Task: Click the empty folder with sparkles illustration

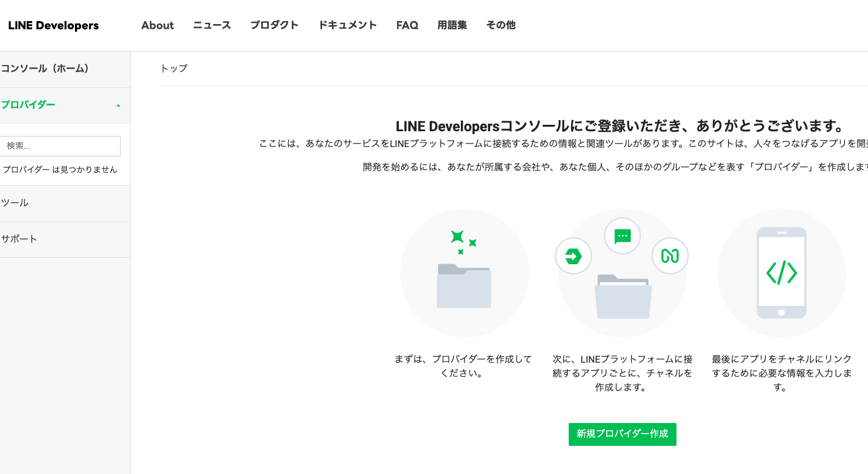Action: [x=464, y=272]
